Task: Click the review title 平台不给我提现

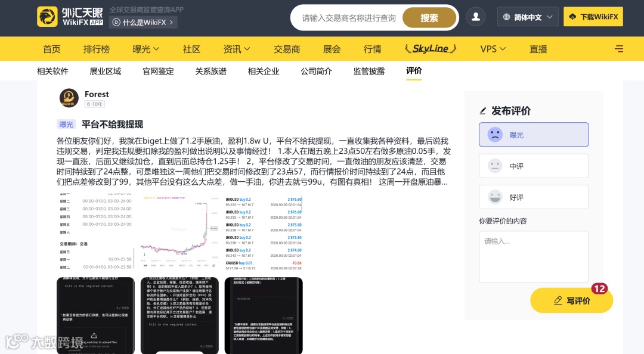Action: pos(112,124)
